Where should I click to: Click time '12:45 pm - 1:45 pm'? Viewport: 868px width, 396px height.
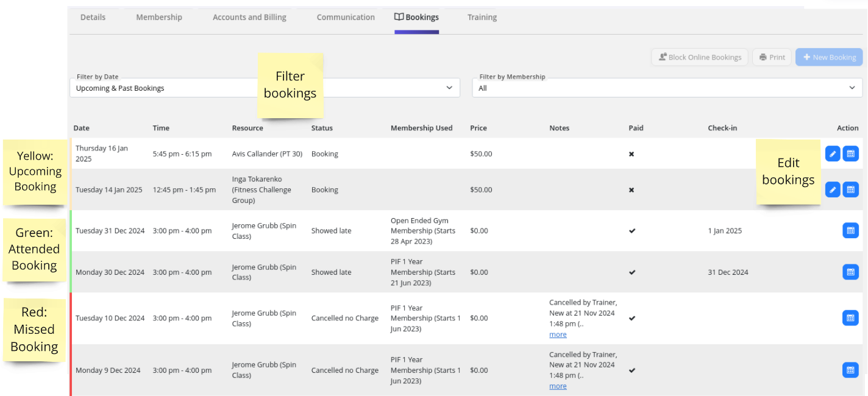pyautogui.click(x=184, y=190)
